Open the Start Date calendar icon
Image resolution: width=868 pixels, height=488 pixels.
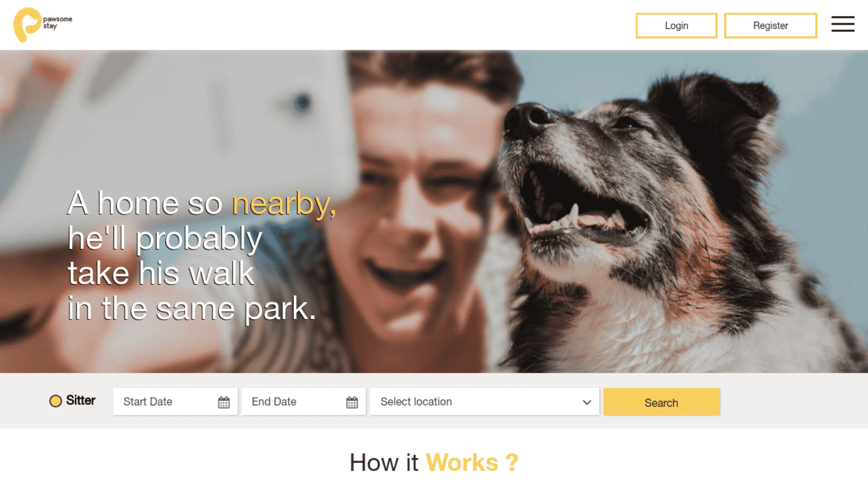224,402
